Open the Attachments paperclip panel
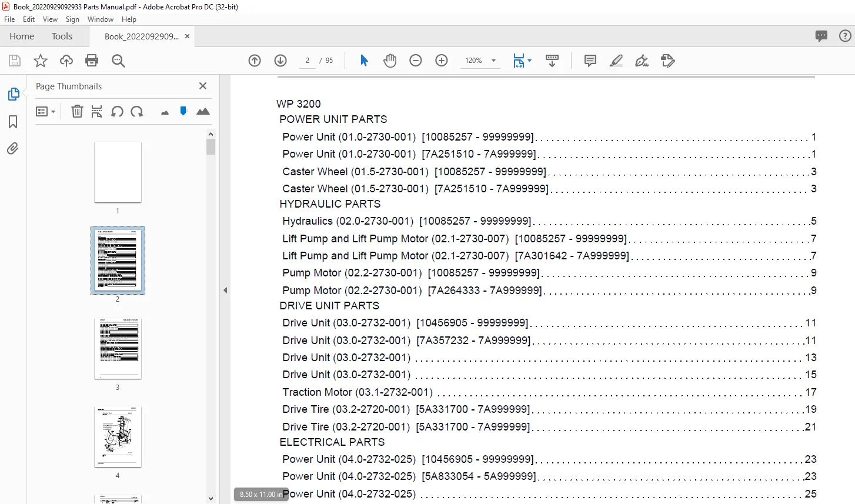The image size is (855, 504). tap(13, 148)
